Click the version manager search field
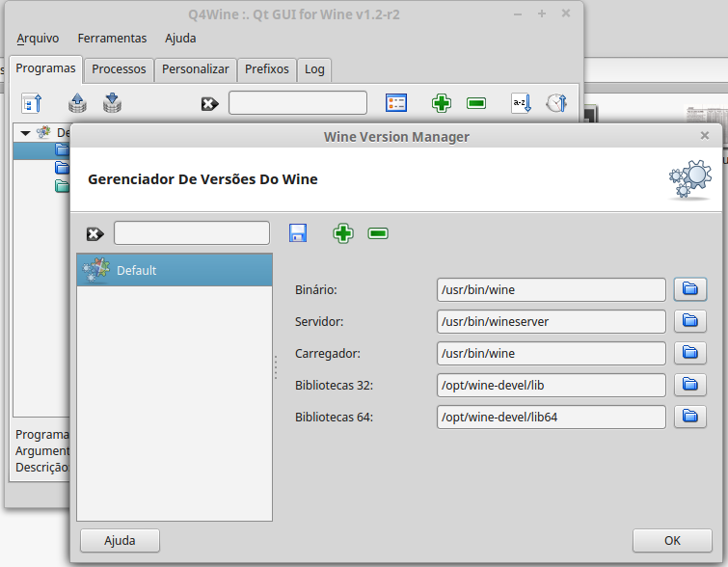728x567 pixels. coord(192,233)
